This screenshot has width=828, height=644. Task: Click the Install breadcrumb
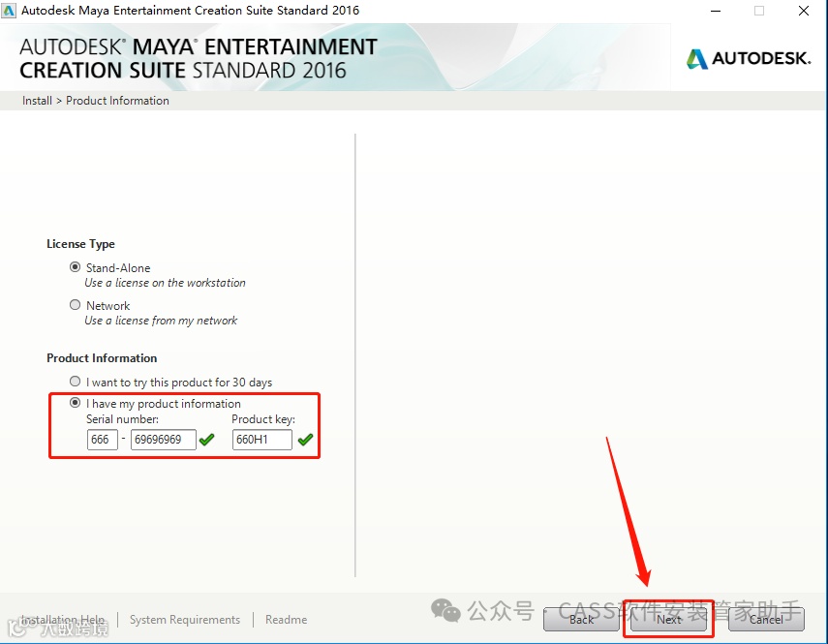(37, 101)
